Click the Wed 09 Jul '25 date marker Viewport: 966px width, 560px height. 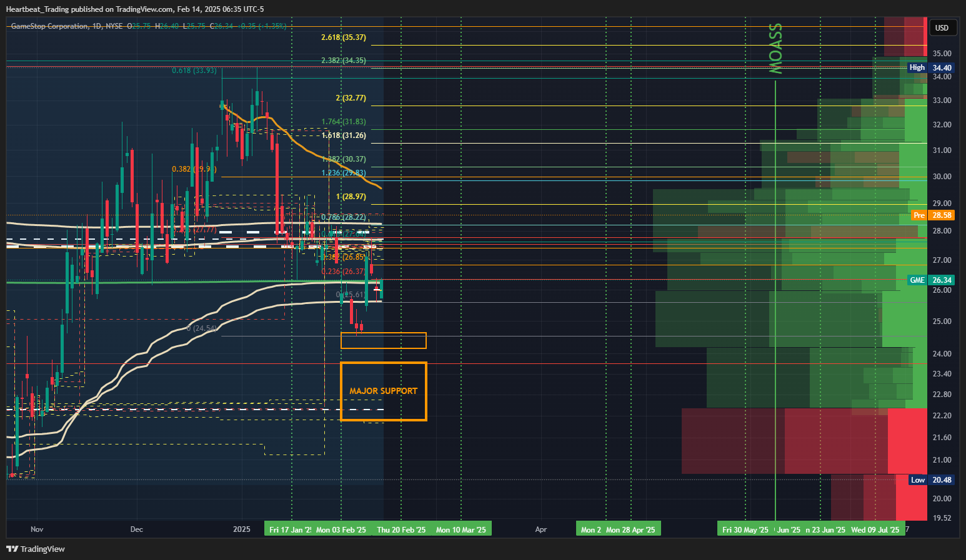click(x=875, y=529)
